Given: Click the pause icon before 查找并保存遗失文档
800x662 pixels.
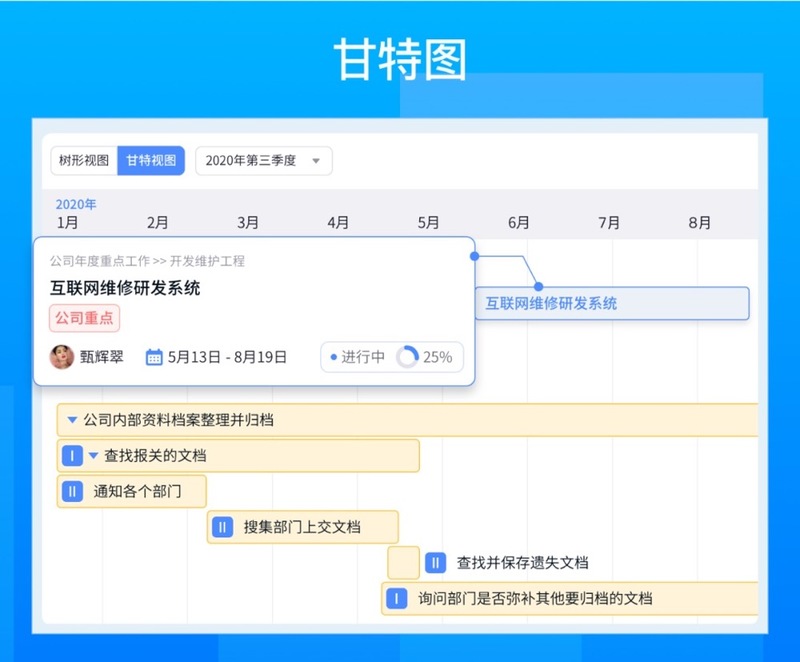Looking at the screenshot, I should click(x=435, y=563).
